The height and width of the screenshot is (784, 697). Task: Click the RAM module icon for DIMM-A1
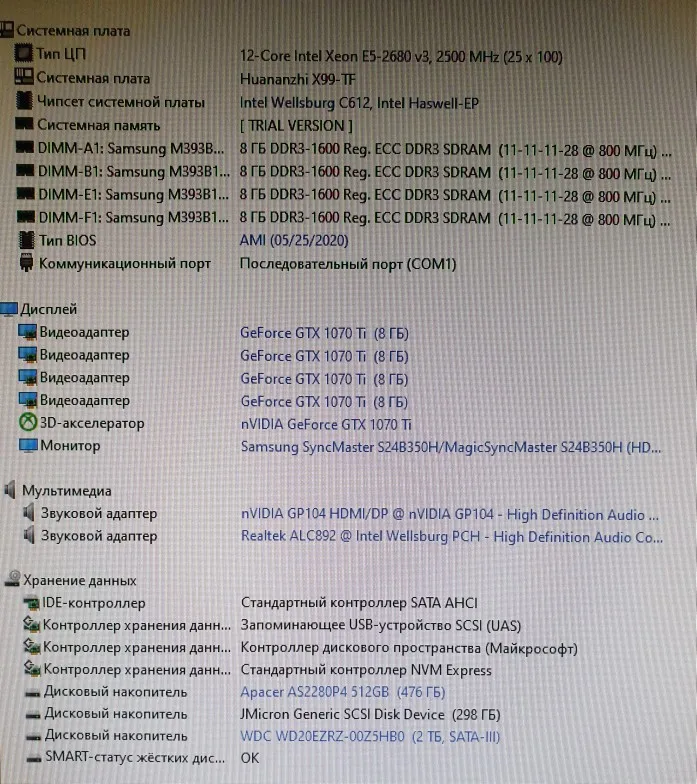24,147
